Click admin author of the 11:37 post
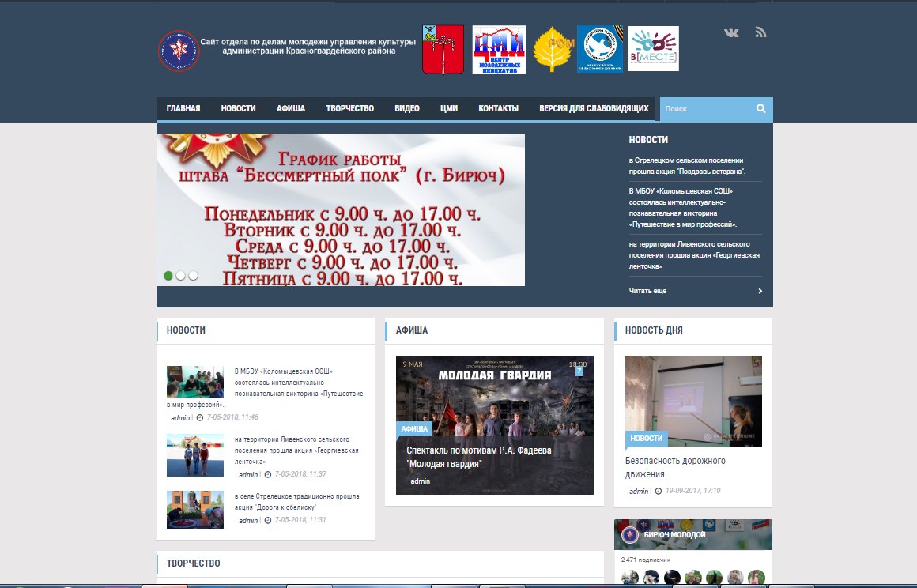Viewport: 917px width, 588px height. (248, 475)
